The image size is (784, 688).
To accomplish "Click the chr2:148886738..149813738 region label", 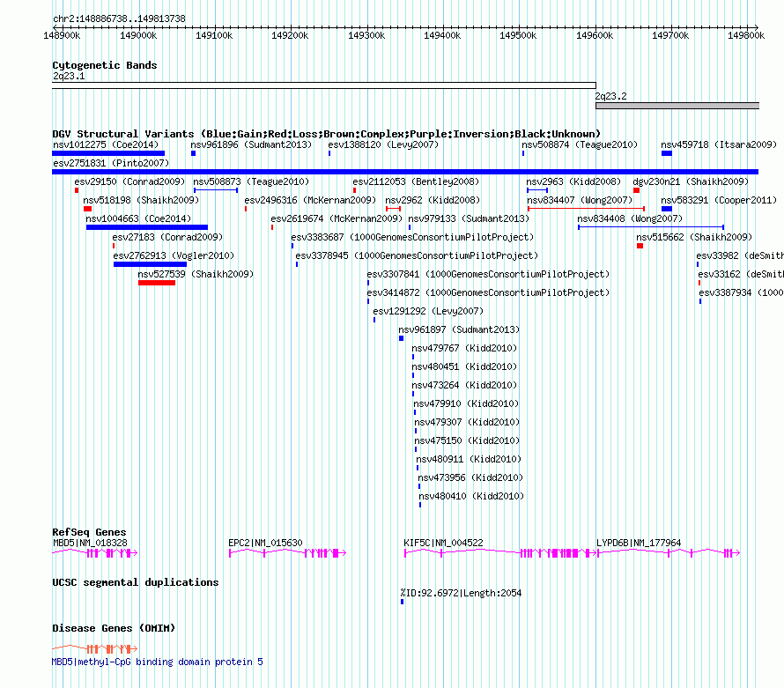I will (x=119, y=19).
